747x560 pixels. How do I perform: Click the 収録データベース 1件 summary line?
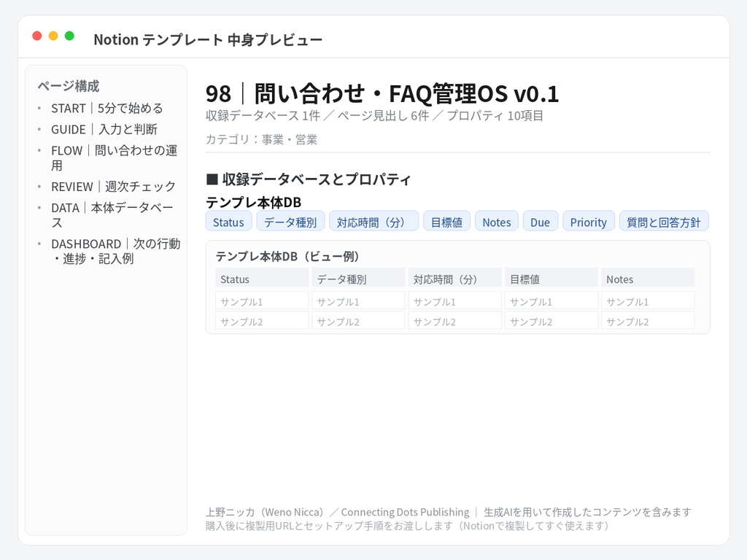374,116
